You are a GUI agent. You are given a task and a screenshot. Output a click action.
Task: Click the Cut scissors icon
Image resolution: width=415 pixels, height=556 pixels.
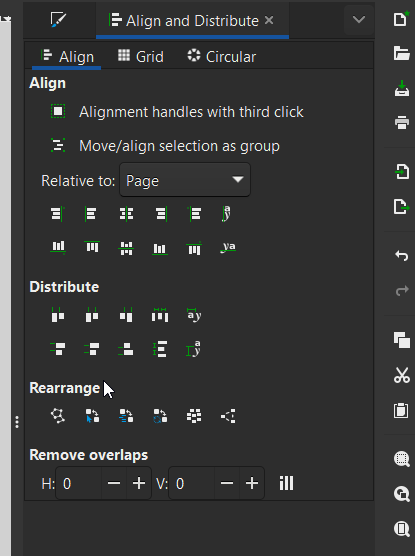click(x=402, y=375)
